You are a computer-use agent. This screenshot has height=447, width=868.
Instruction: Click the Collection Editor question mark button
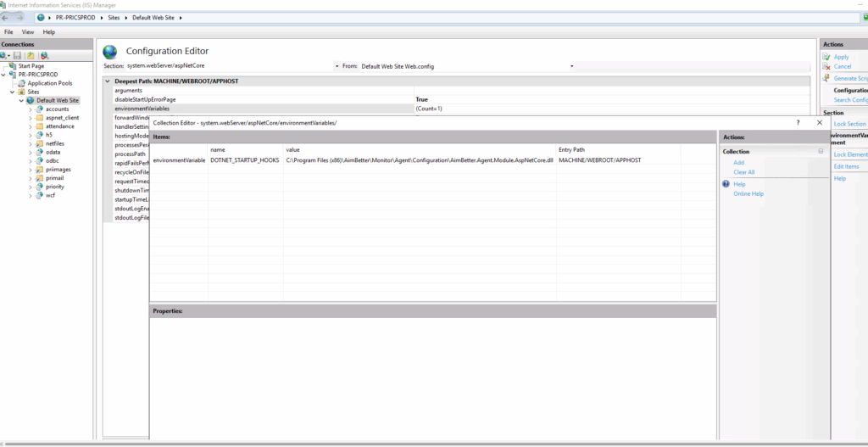[x=798, y=122]
